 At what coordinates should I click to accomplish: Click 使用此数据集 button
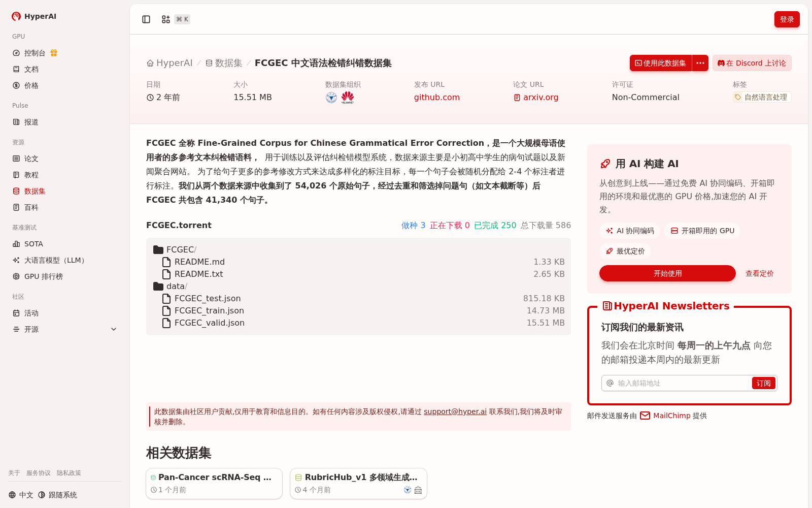pyautogui.click(x=660, y=63)
